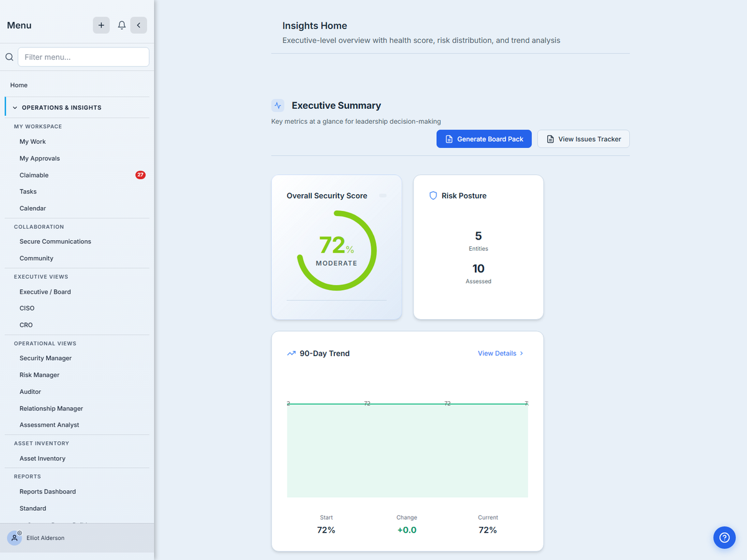Click the MODERATE rating label

point(336,263)
